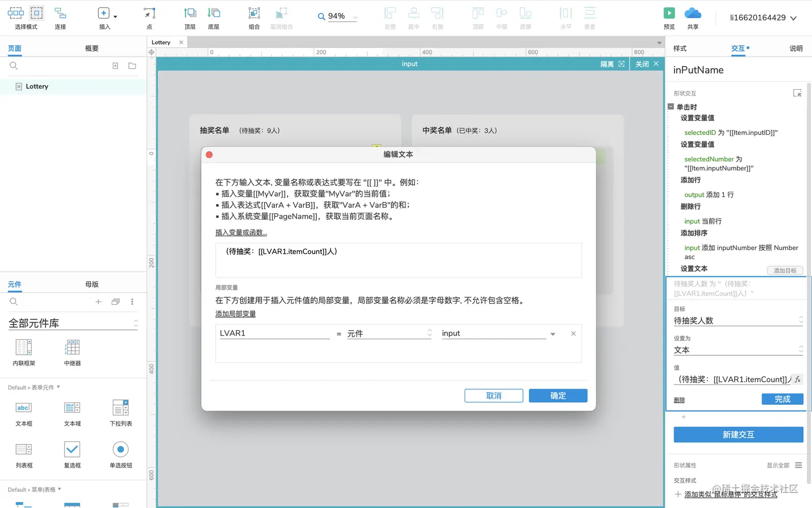
Task: Open the 插入 insert tool
Action: 105,18
